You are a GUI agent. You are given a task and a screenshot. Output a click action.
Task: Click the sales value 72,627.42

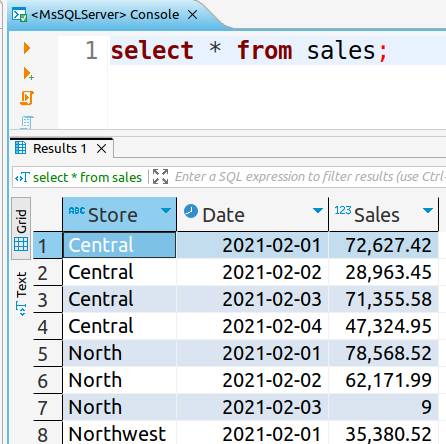tap(383, 245)
